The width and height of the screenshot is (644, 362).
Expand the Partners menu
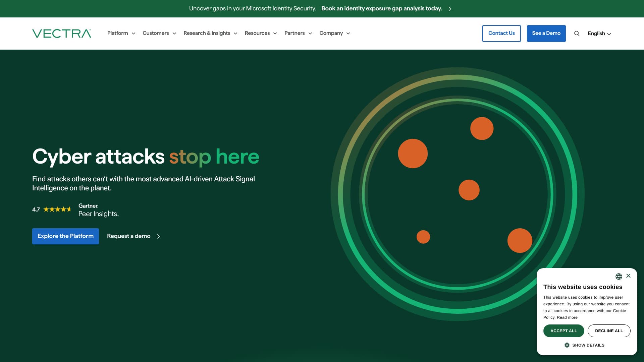coord(298,33)
